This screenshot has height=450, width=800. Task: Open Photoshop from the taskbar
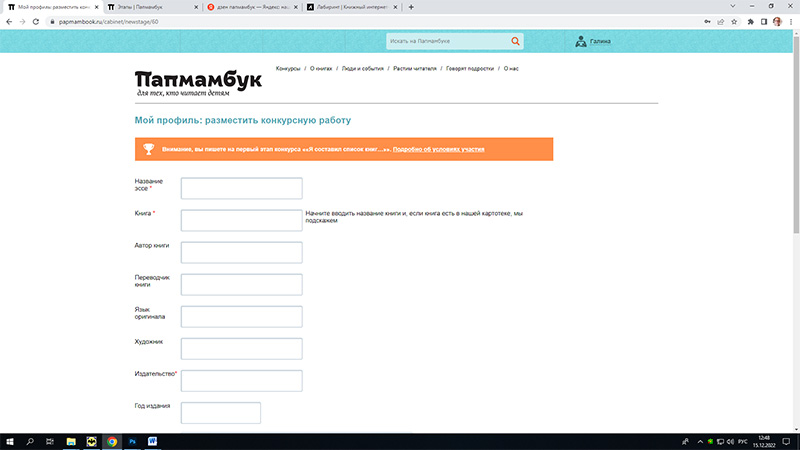coord(132,440)
